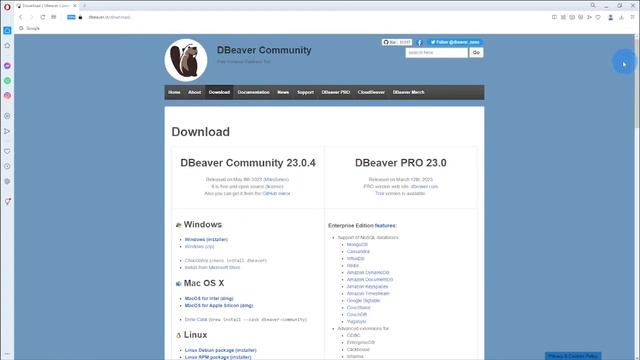Open the MongoDB link in PRO features

pos(357,244)
